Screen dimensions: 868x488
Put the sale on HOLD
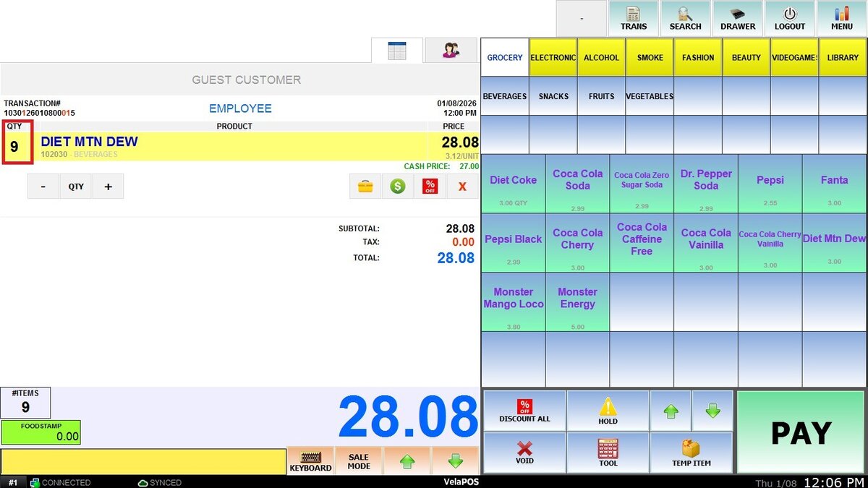608,411
